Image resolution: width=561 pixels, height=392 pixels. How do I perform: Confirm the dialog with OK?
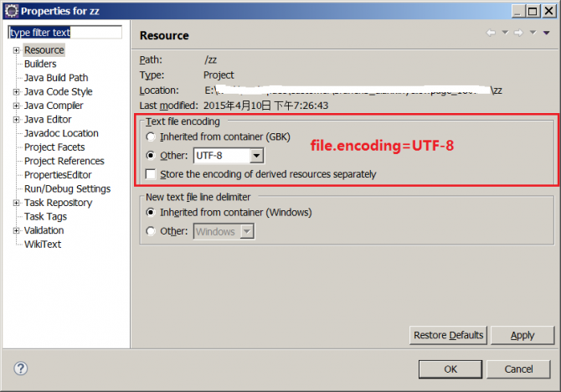450,369
